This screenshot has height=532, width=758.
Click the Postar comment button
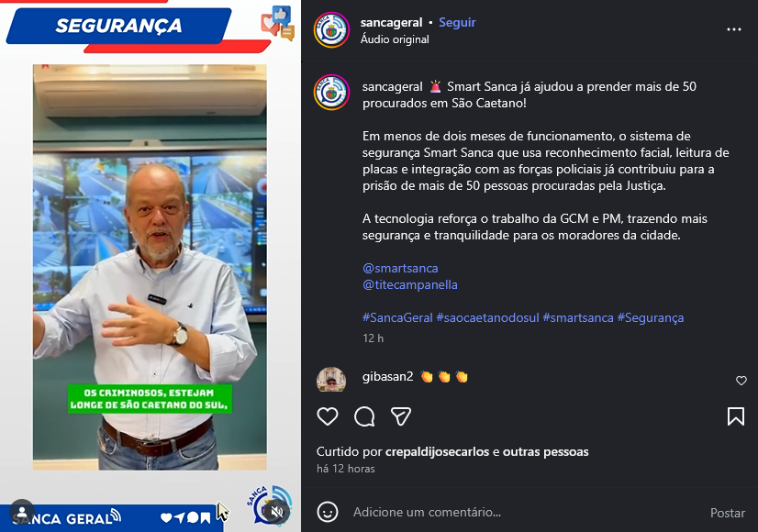[x=728, y=513]
